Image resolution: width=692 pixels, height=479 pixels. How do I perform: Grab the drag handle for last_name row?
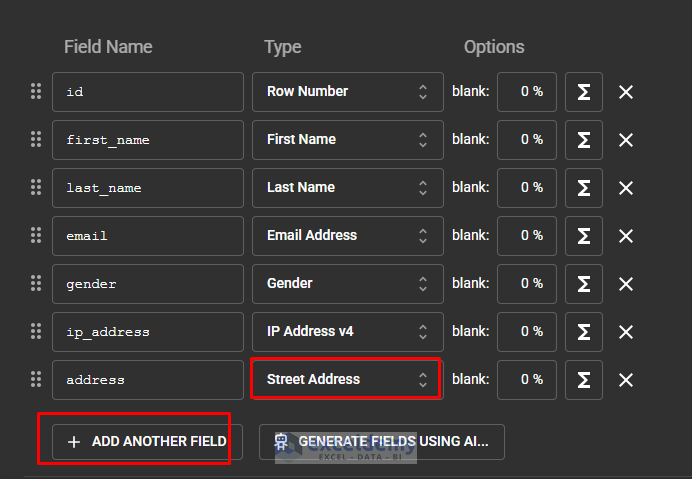[36, 187]
